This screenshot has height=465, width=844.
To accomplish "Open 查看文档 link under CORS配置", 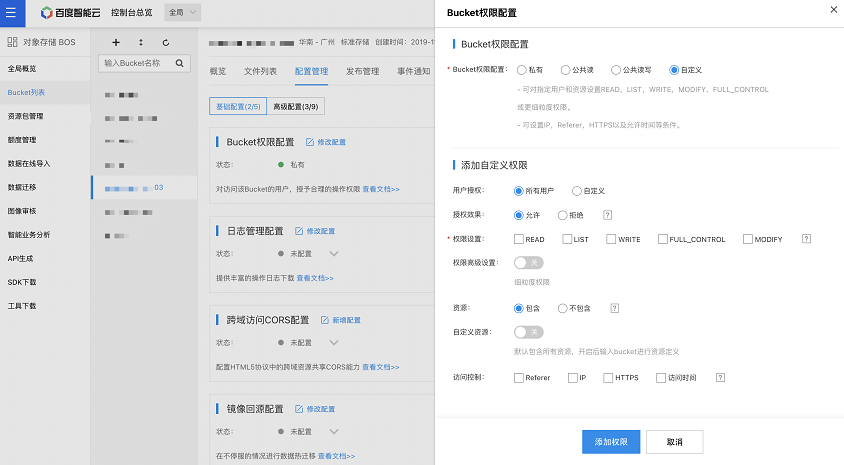I will click(x=381, y=367).
